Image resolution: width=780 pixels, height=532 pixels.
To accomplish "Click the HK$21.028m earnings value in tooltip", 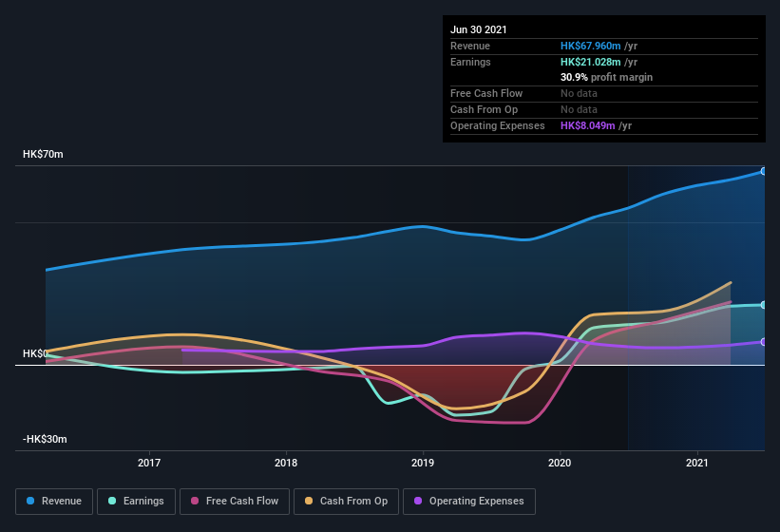I will (x=591, y=62).
